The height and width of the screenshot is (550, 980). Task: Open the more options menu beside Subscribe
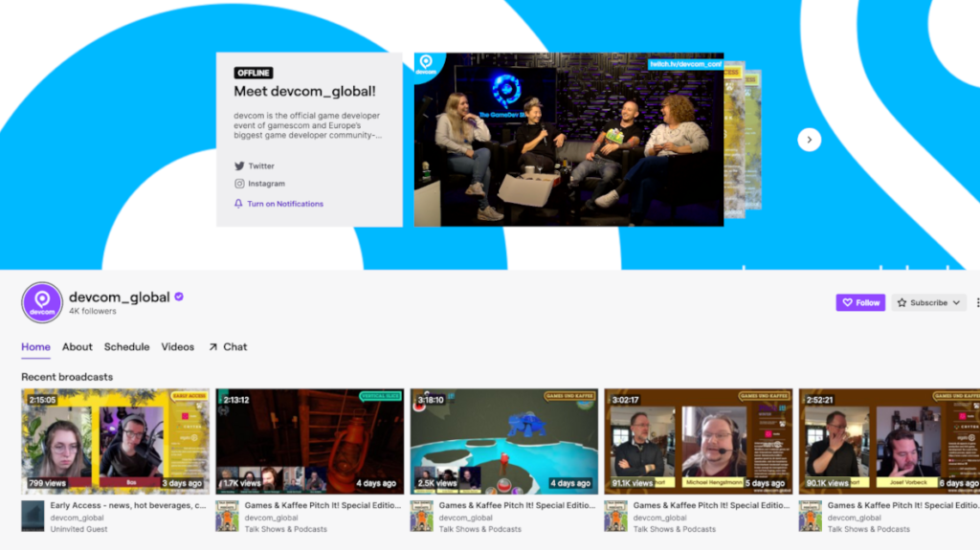pyautogui.click(x=977, y=302)
